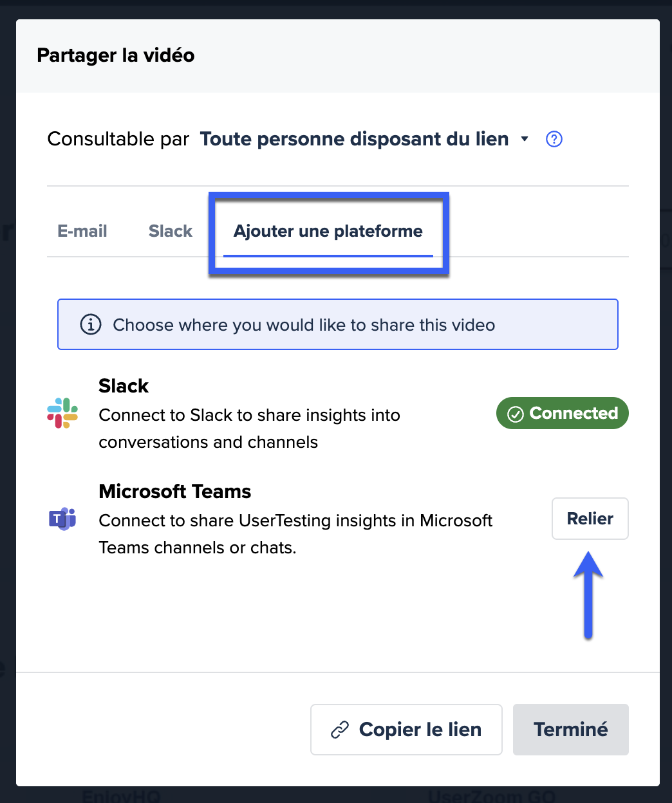Select 'Toute personne disposant du lien' dropdown
Screen dimensions: 672x803
(364, 139)
